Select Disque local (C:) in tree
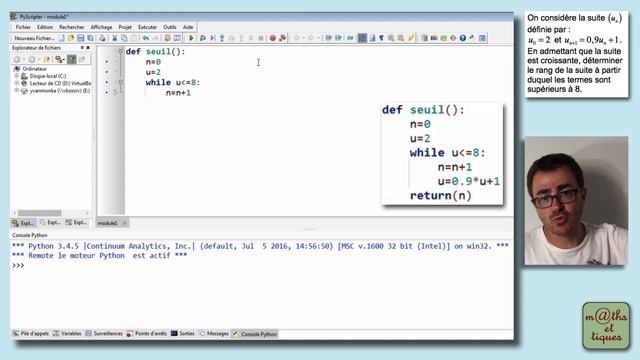This screenshot has width=640, height=360. tap(48, 76)
